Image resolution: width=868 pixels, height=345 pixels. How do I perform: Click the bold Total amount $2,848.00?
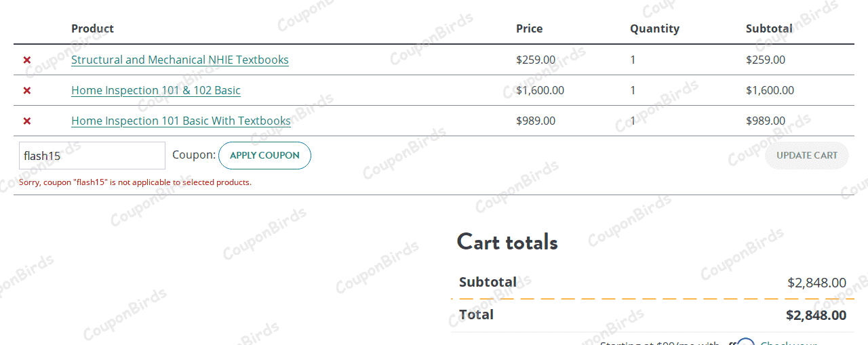point(816,315)
